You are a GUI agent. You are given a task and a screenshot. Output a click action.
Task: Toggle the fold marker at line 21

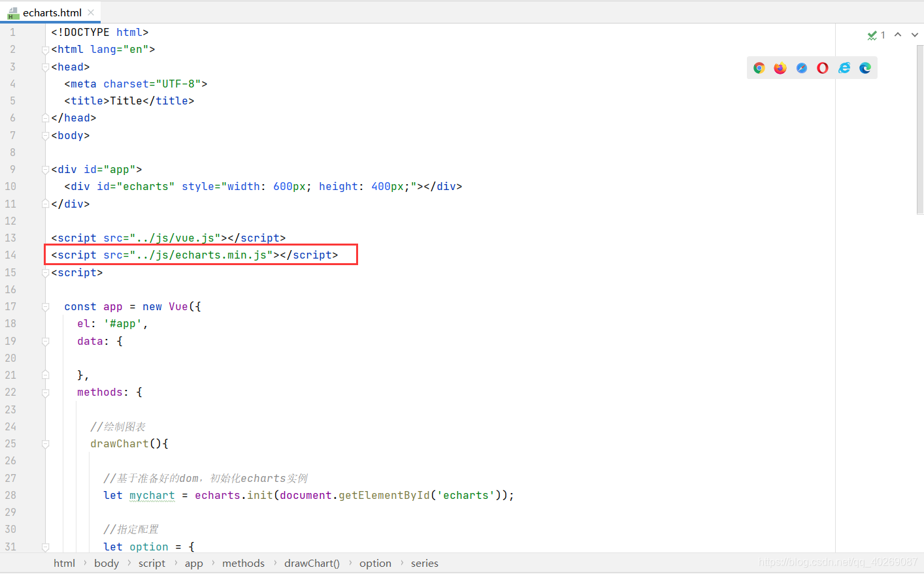tap(45, 375)
